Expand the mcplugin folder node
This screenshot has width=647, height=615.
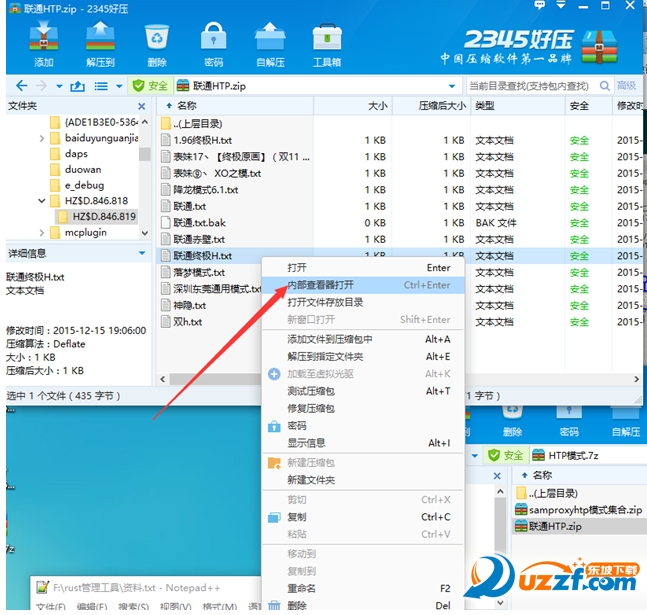coord(42,233)
